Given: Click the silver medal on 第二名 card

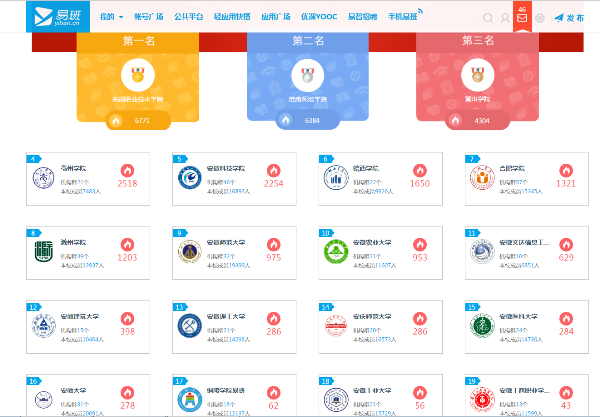Looking at the screenshot, I should [x=308, y=75].
